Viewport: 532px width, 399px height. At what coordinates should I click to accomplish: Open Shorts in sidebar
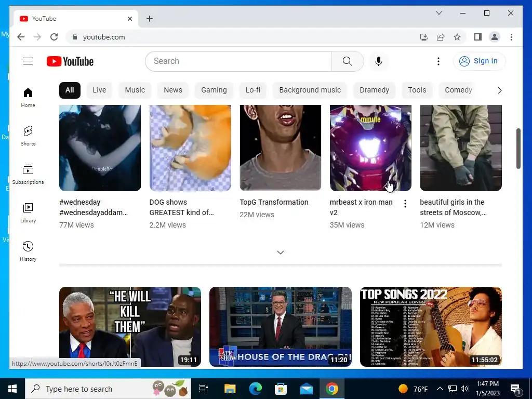click(x=28, y=136)
